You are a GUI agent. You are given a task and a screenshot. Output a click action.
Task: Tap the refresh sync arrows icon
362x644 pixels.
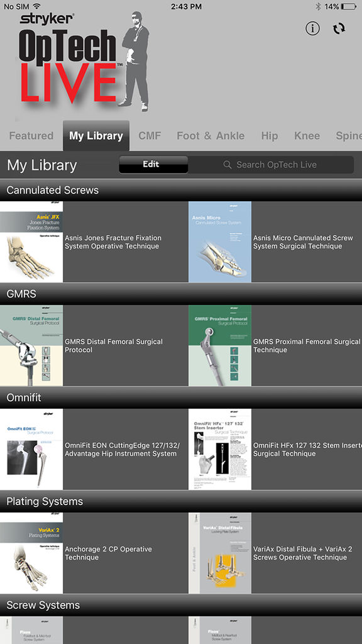pos(339,28)
